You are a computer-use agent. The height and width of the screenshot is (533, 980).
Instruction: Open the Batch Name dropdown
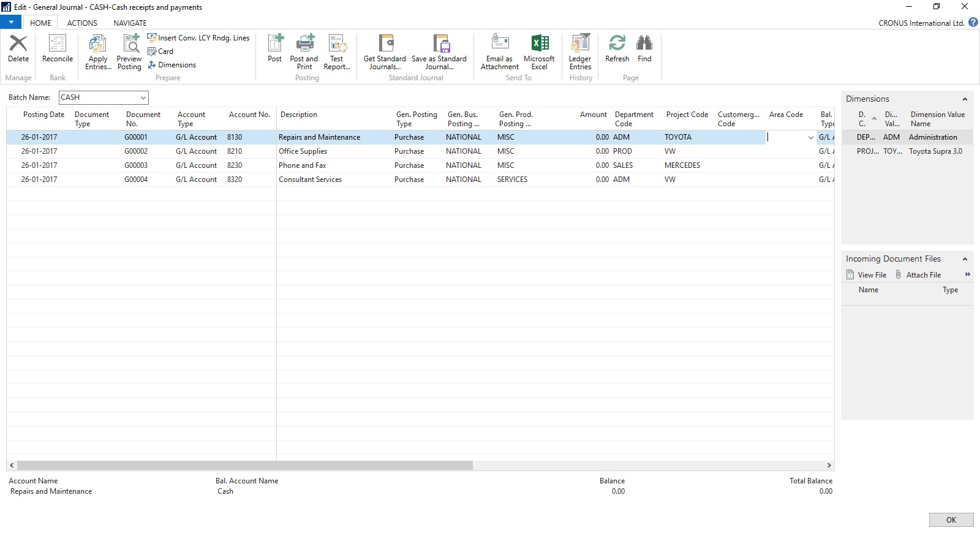143,97
